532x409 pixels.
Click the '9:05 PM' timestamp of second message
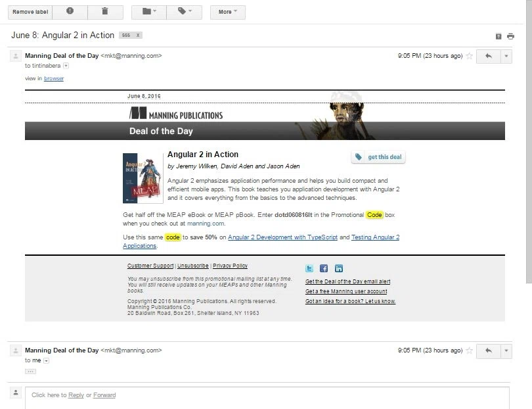[x=430, y=350]
